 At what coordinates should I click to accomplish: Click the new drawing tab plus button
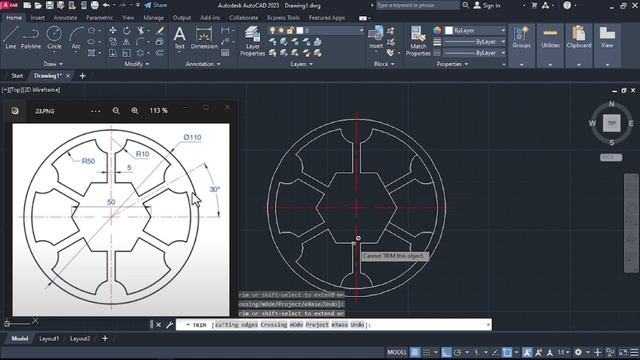(82, 76)
